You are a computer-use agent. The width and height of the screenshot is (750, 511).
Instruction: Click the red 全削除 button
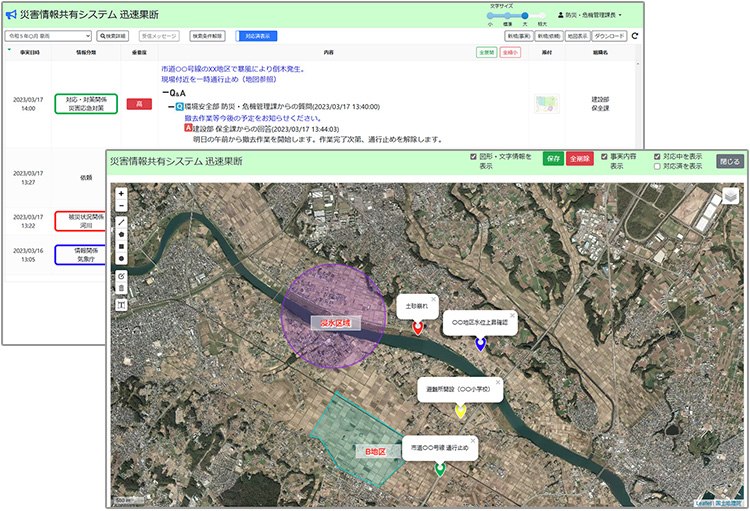(x=580, y=159)
